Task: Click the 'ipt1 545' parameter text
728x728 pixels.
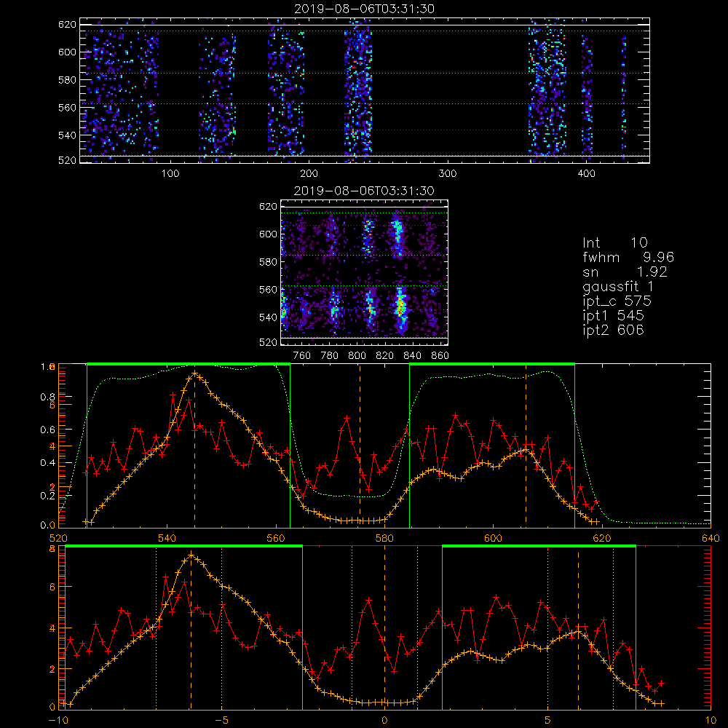Action: [613, 316]
